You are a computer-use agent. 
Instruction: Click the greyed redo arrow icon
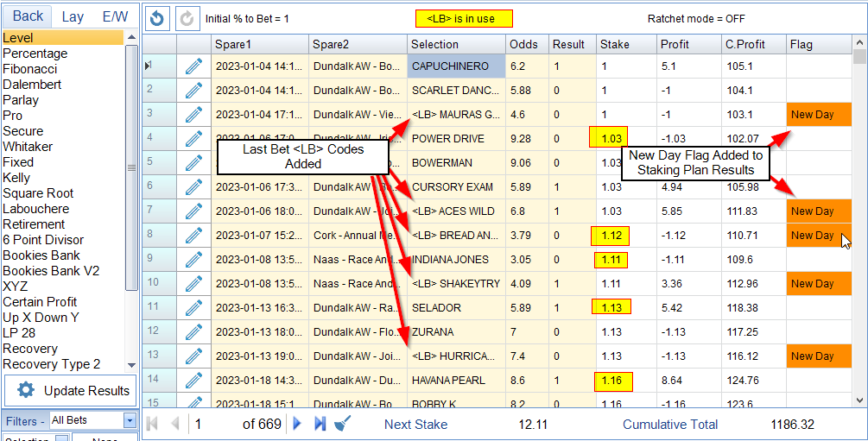(x=186, y=18)
